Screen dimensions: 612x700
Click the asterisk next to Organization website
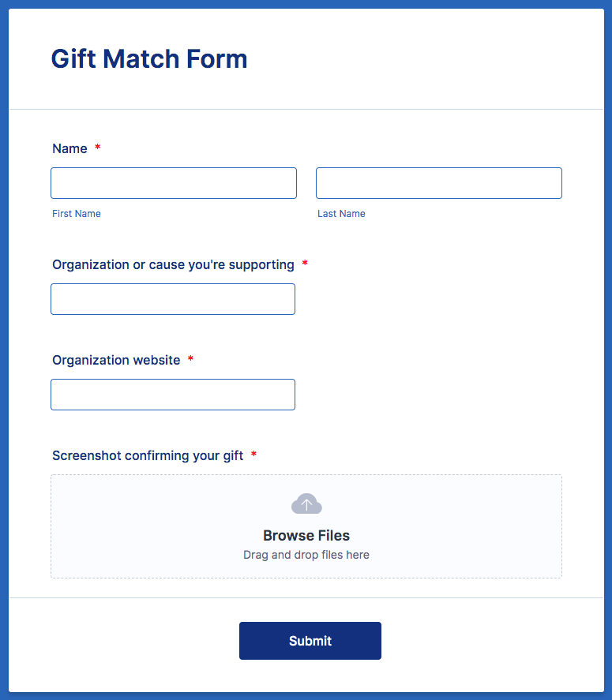(190, 360)
